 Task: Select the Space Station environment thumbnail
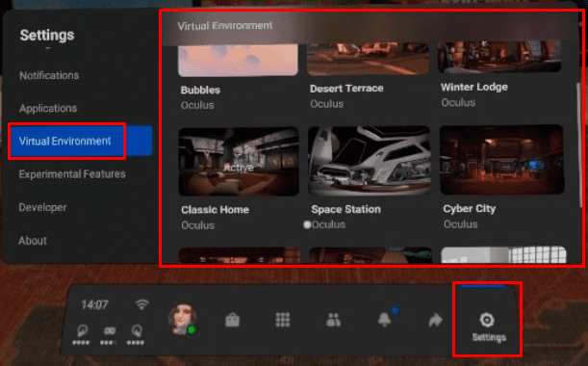tap(369, 161)
